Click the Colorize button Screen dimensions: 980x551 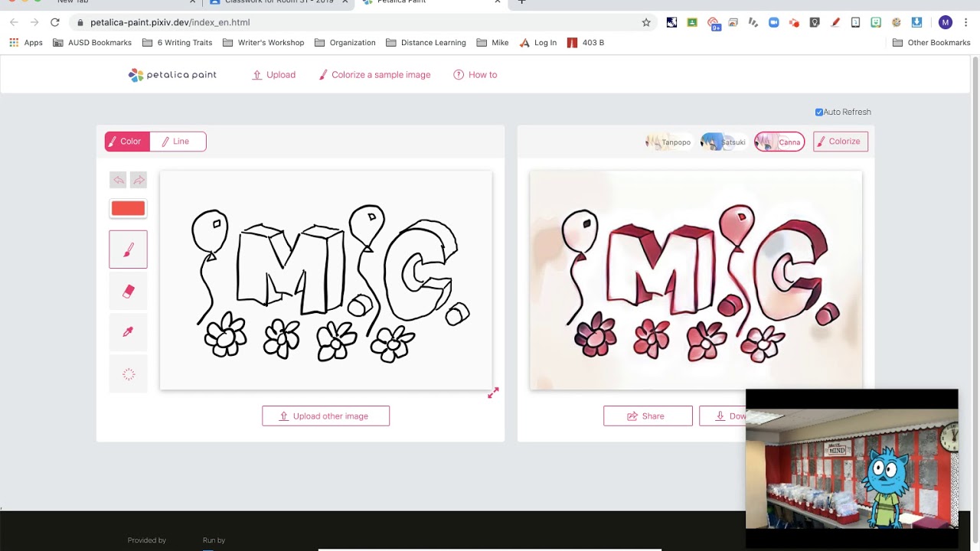pos(841,142)
